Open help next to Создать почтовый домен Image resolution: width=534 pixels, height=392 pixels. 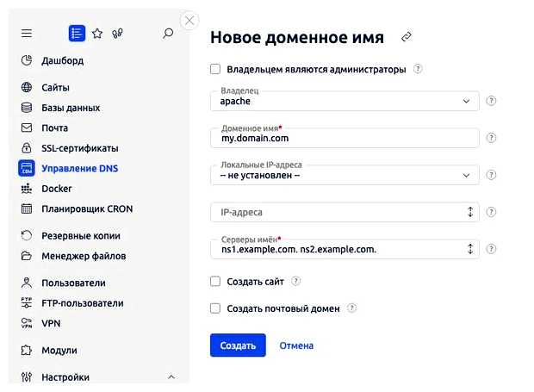[x=351, y=308]
